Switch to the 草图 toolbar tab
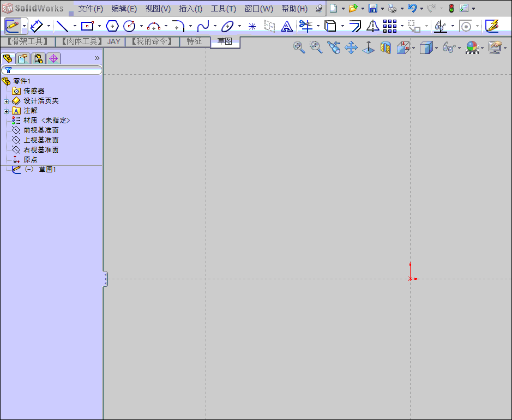The image size is (512, 420). point(225,41)
